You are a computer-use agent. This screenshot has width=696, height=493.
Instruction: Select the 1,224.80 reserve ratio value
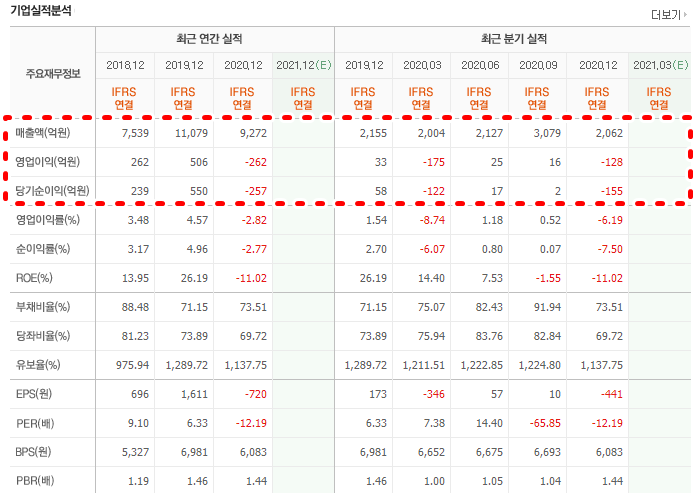pos(540,365)
